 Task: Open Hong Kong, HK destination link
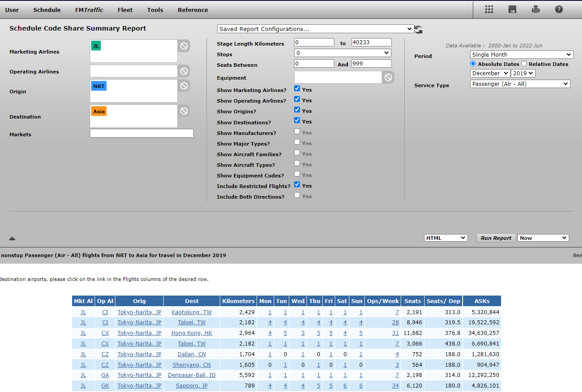click(191, 333)
